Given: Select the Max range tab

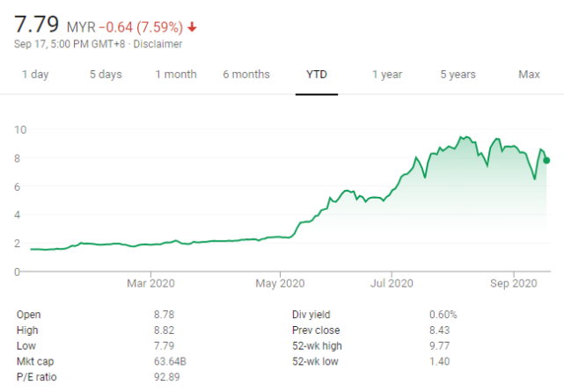Looking at the screenshot, I should pos(529,75).
